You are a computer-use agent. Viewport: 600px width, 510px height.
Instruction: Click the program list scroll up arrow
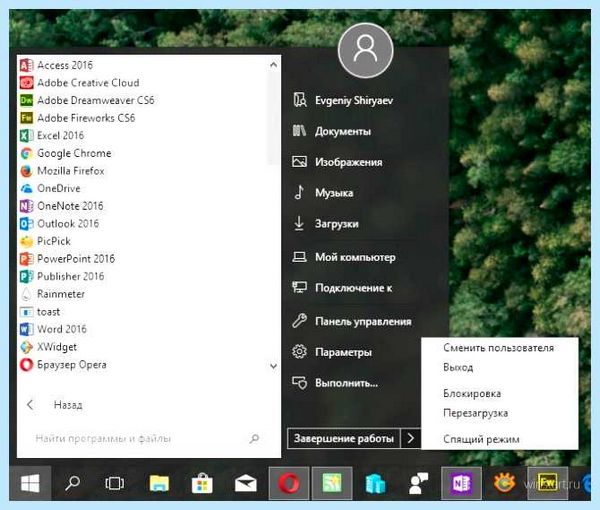273,65
